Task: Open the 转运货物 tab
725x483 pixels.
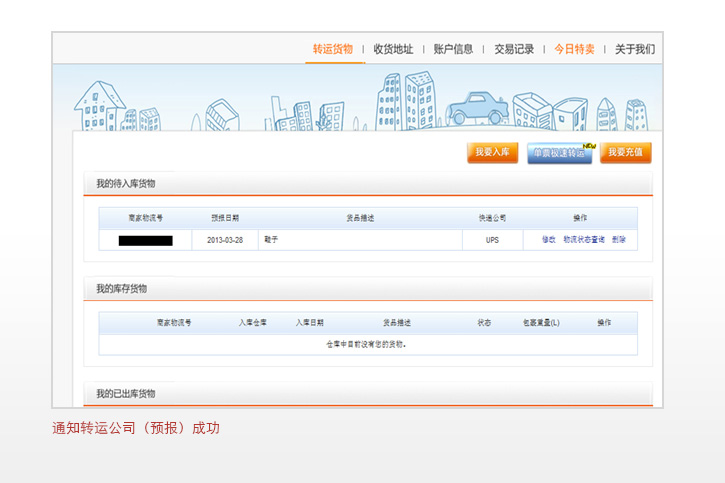Action: pyautogui.click(x=332, y=49)
